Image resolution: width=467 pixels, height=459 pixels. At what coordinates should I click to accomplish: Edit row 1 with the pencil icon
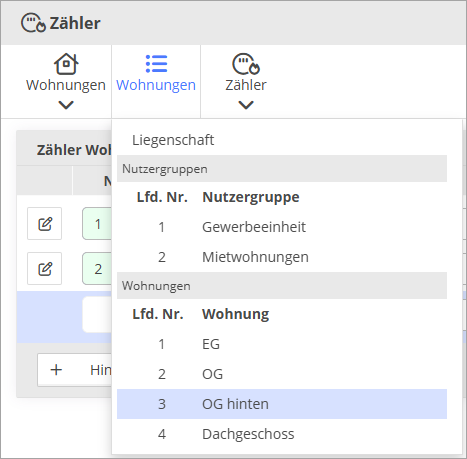coord(45,224)
